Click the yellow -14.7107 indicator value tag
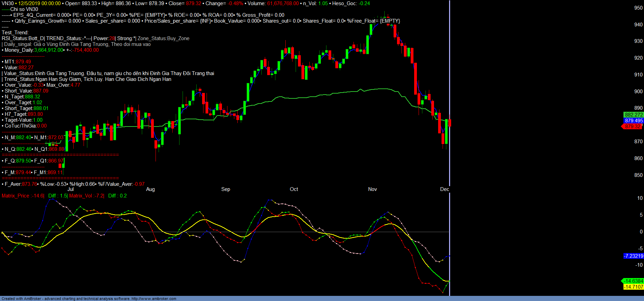This screenshot has width=644, height=301. 633,287
